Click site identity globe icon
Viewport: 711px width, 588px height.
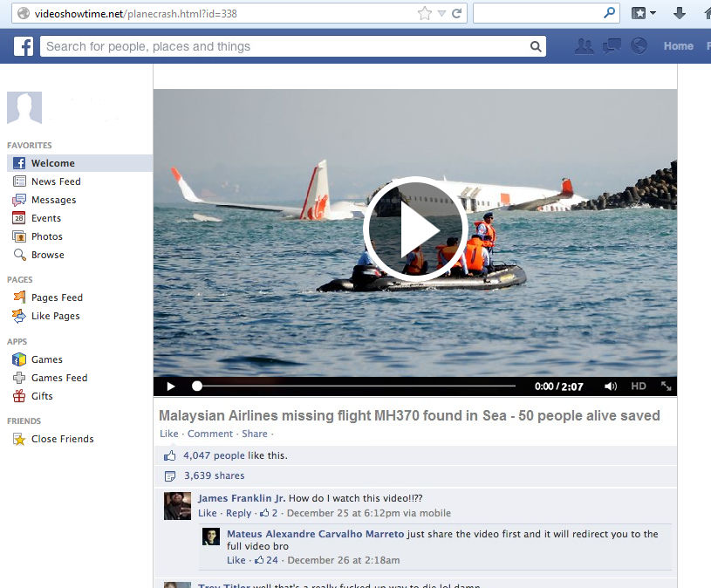[x=24, y=14]
